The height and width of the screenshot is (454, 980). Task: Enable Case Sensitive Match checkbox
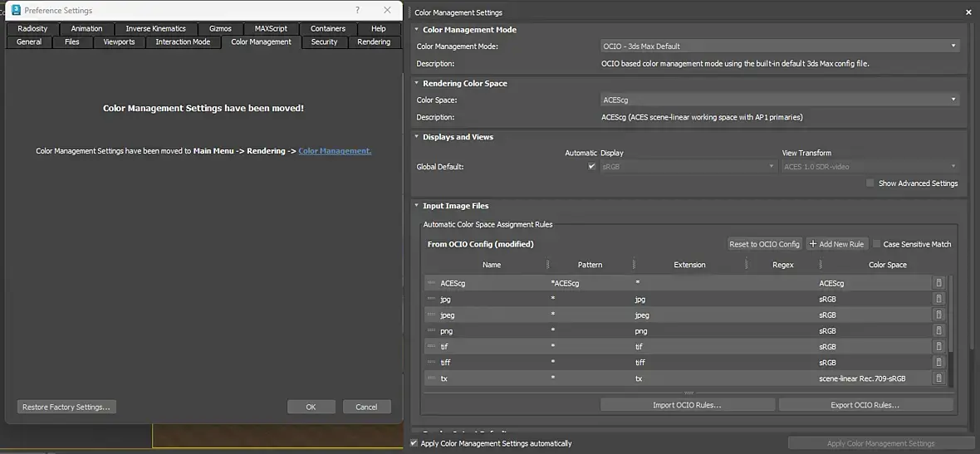(x=877, y=244)
